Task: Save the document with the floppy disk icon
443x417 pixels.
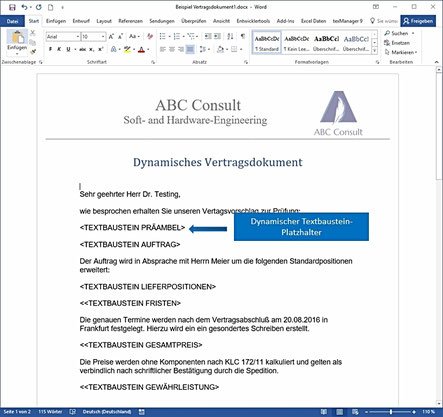Action: coord(12,7)
